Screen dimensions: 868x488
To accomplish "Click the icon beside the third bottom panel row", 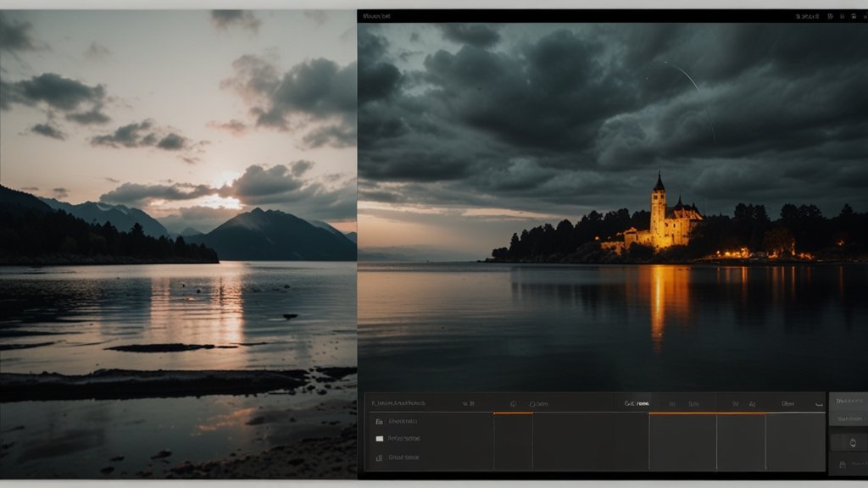I will pyautogui.click(x=379, y=457).
